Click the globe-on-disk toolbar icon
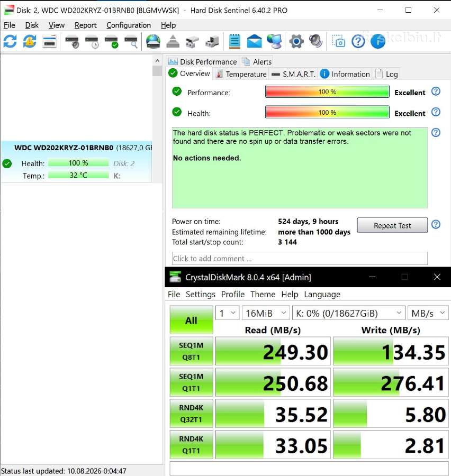Viewport: 451px width, 476px height. coord(153,41)
